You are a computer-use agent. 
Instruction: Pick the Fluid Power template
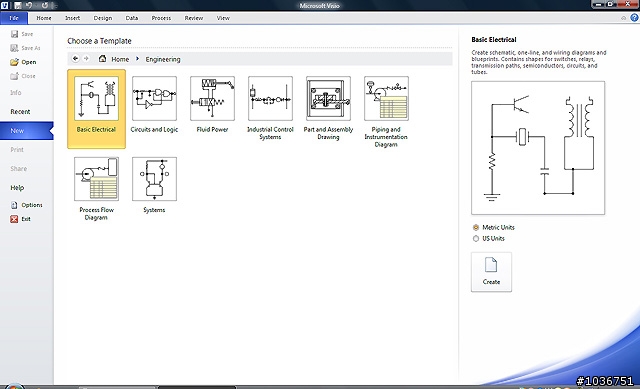(x=212, y=98)
